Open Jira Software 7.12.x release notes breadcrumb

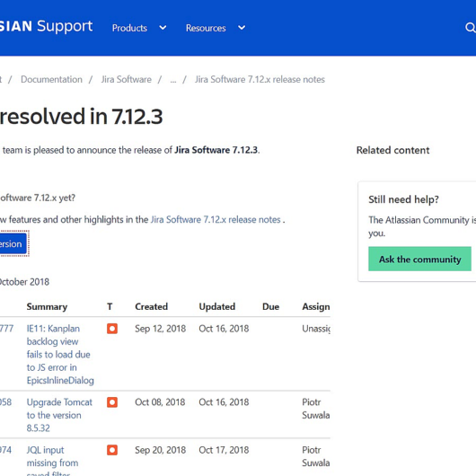(x=260, y=79)
